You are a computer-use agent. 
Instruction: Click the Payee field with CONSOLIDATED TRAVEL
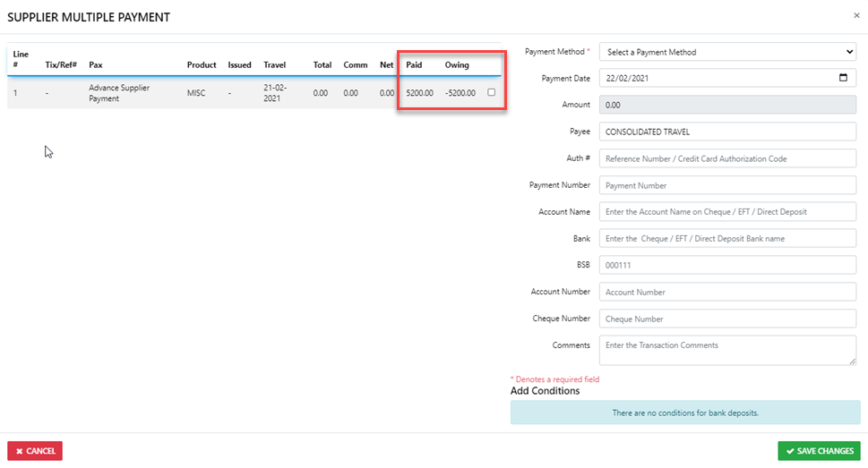pos(727,132)
